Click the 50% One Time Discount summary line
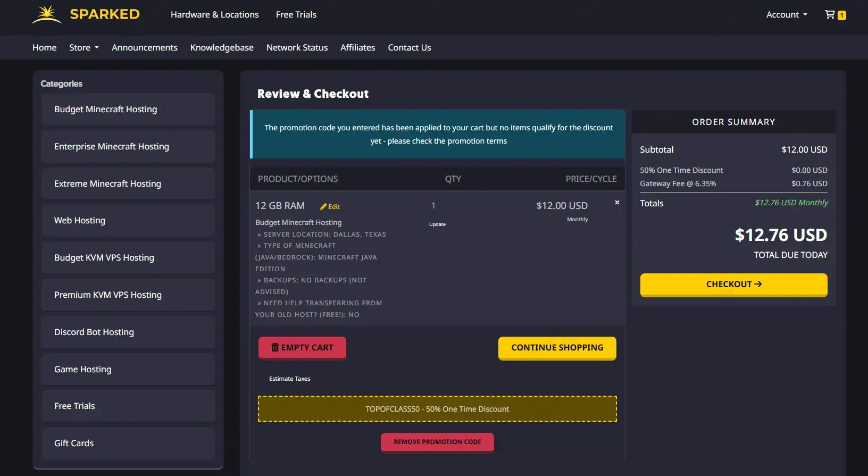 click(x=733, y=170)
